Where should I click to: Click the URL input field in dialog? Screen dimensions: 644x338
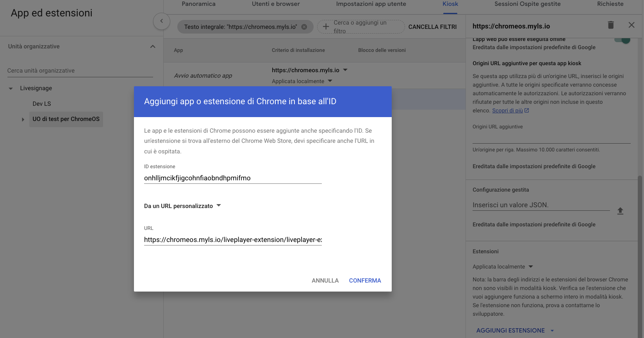(233, 240)
